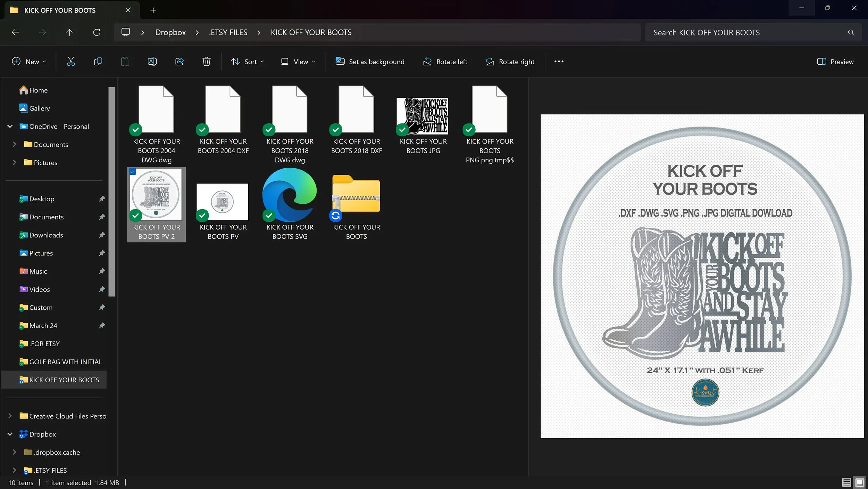Click the Rename icon in toolbar

[x=152, y=62]
